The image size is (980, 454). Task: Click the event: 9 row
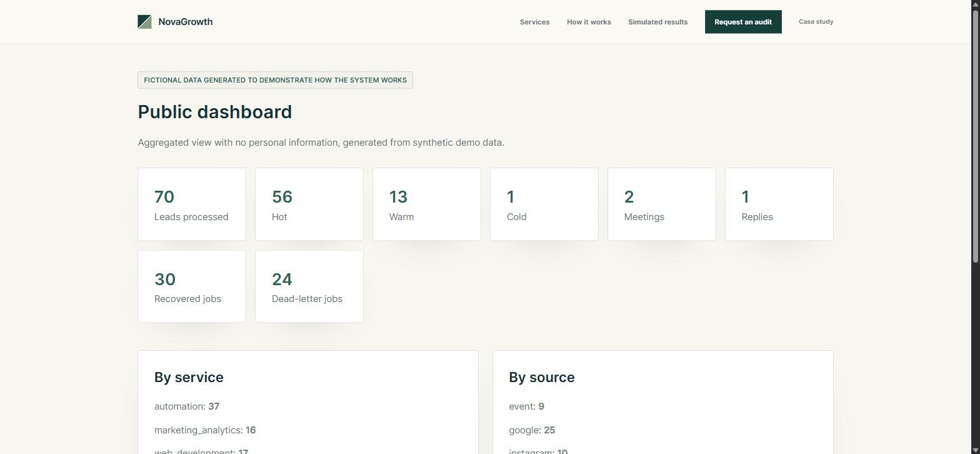526,406
